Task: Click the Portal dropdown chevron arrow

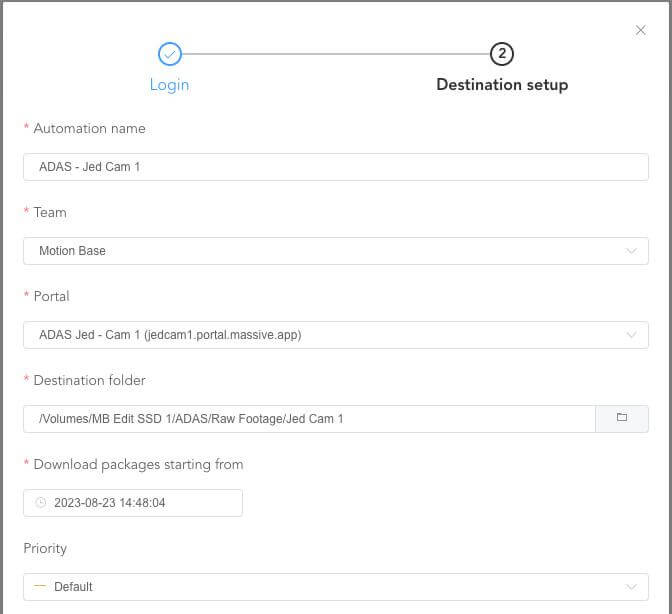Action: click(x=631, y=335)
